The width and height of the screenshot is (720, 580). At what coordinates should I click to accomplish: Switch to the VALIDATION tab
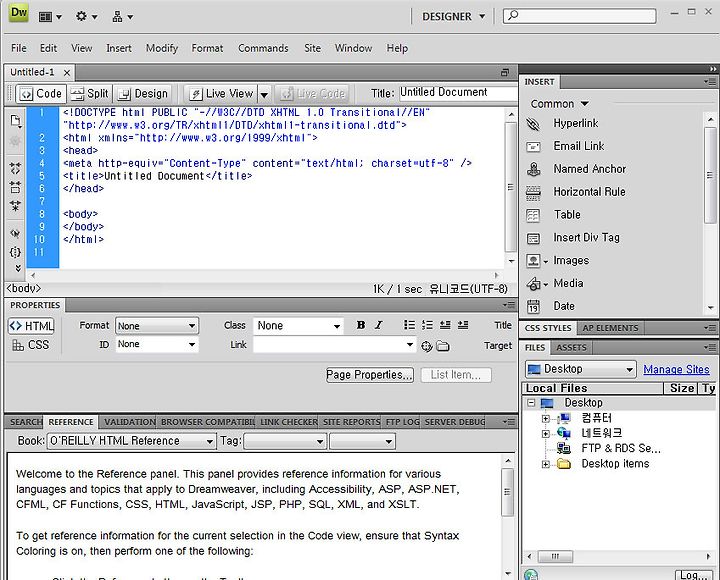pos(129,422)
